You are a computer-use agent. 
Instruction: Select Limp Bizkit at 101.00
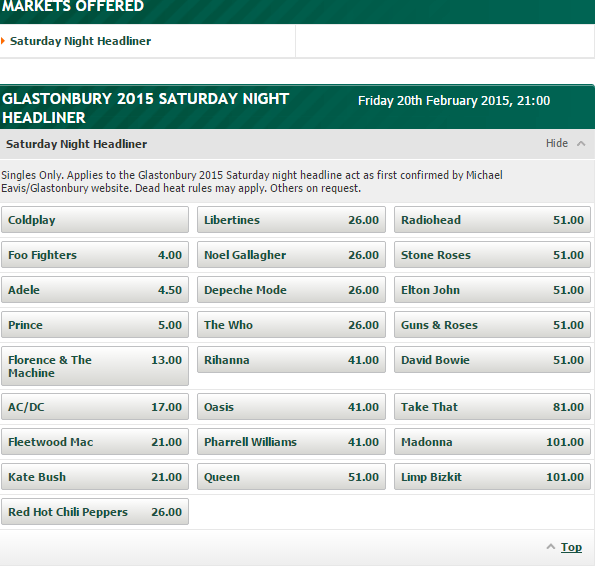tap(492, 477)
